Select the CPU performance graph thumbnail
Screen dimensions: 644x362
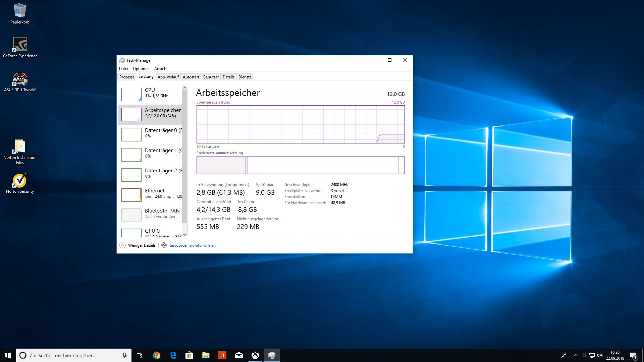131,95
